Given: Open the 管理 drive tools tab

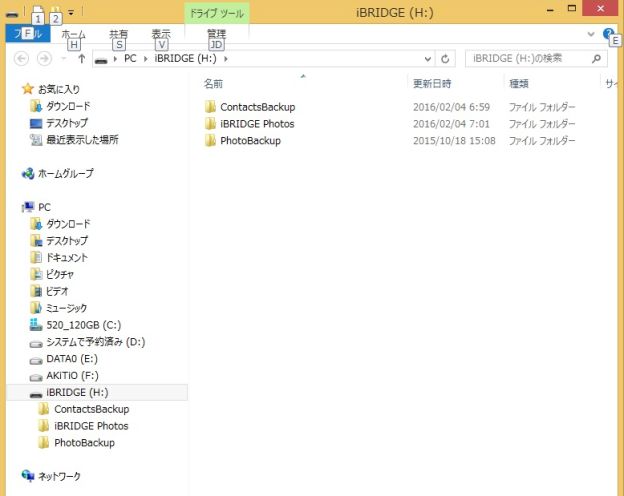Looking at the screenshot, I should click(216, 34).
